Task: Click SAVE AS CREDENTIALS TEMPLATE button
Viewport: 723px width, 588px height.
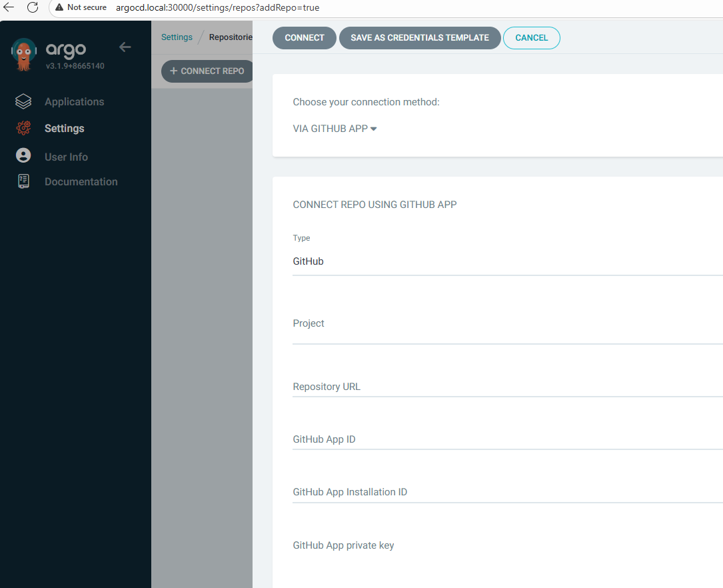Action: tap(420, 38)
